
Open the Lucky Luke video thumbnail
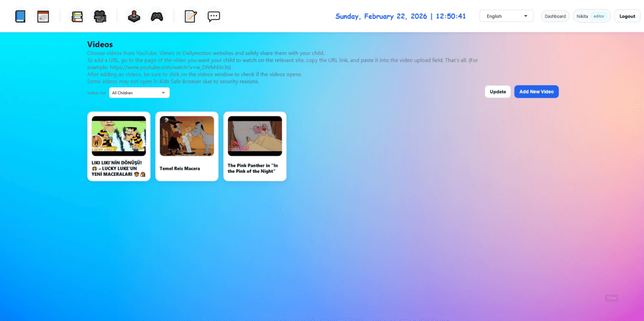click(x=119, y=136)
